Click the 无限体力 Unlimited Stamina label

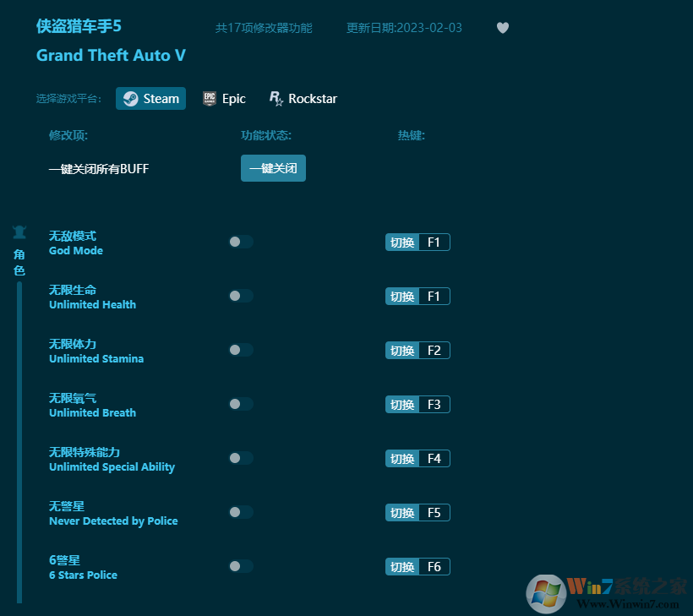pos(96,352)
